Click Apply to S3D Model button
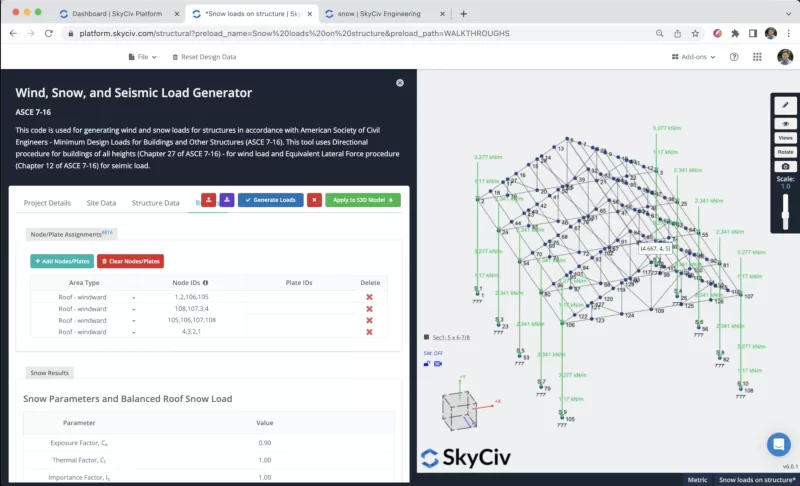800x486 pixels. click(x=363, y=200)
